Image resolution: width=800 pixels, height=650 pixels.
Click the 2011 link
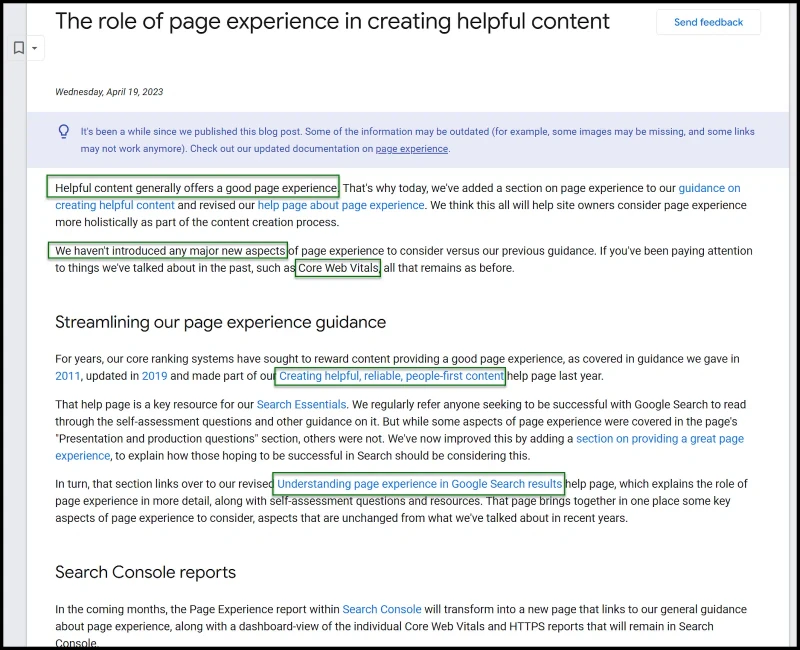[68, 376]
